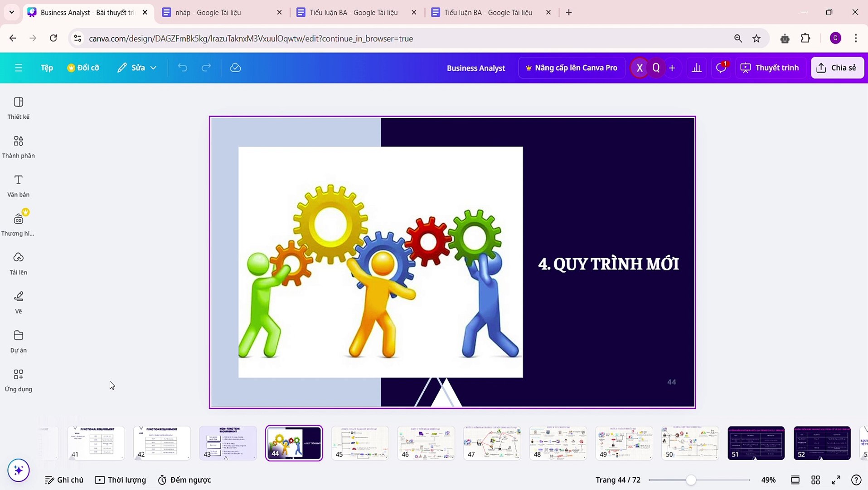Click the Thuyết trình button

[x=770, y=67]
